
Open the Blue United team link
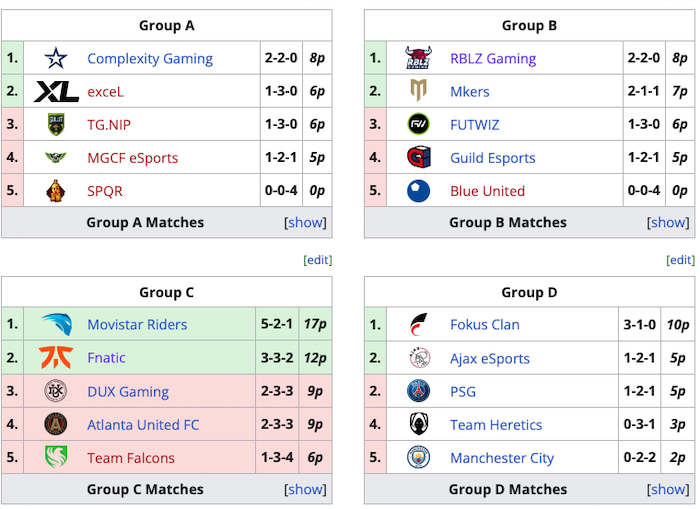[487, 190]
